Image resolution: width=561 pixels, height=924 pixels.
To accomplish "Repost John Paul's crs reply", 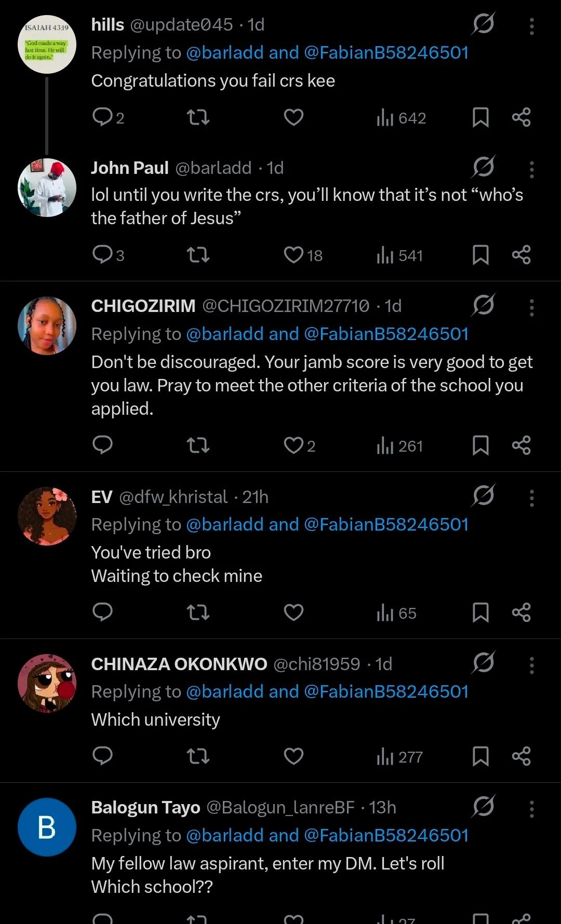I will pos(198,255).
